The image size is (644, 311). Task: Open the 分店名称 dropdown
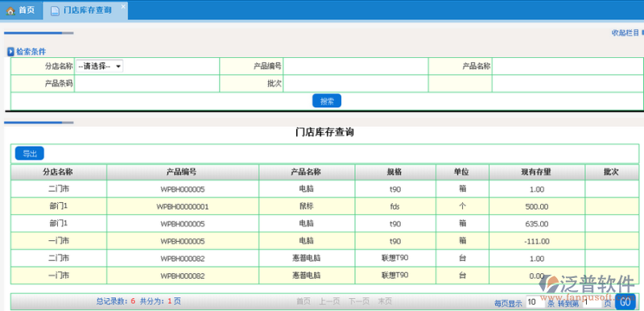[99, 66]
